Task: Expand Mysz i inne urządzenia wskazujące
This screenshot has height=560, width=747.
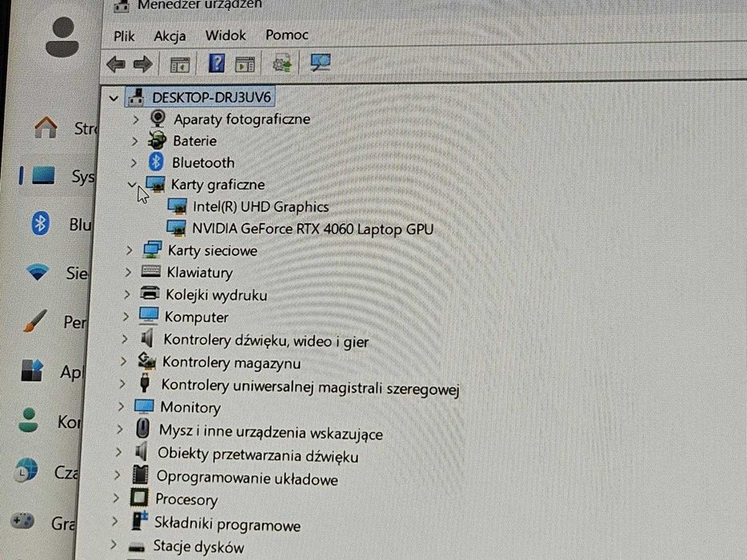Action: click(120, 429)
